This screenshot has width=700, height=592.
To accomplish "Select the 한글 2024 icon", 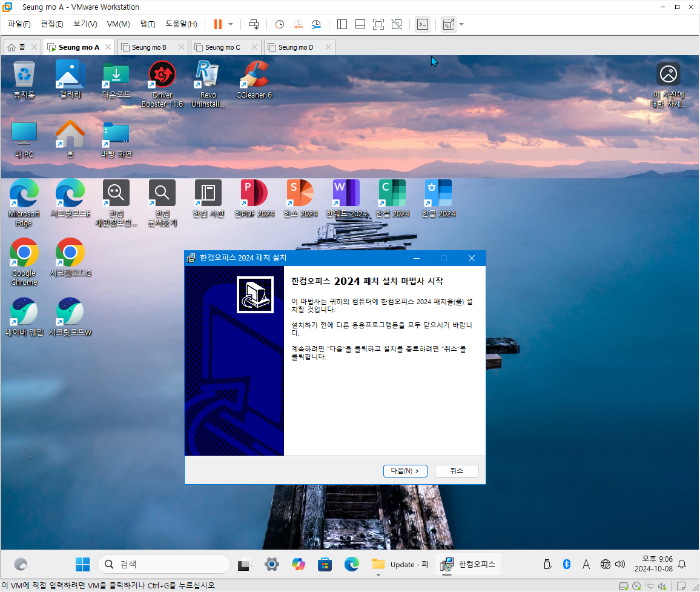I will (x=438, y=199).
